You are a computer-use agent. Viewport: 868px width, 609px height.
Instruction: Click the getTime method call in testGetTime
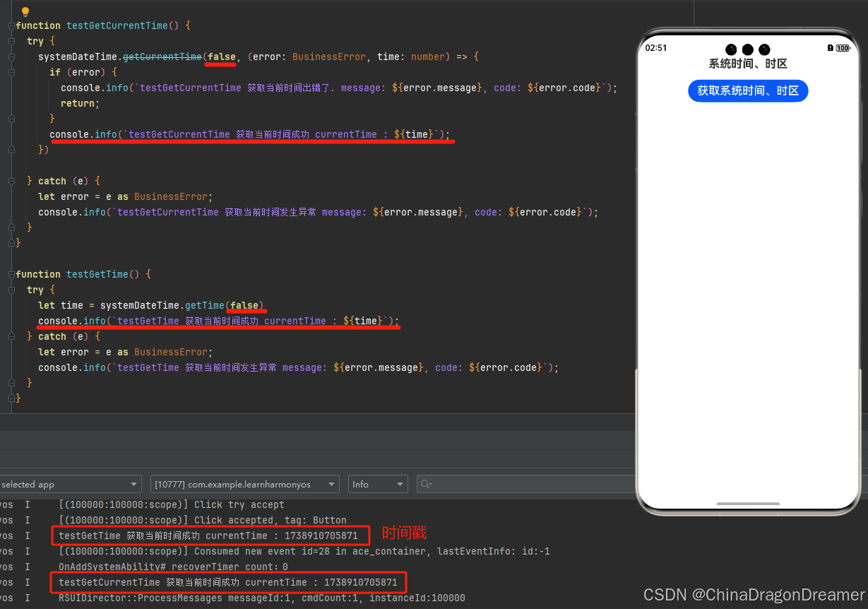click(205, 305)
